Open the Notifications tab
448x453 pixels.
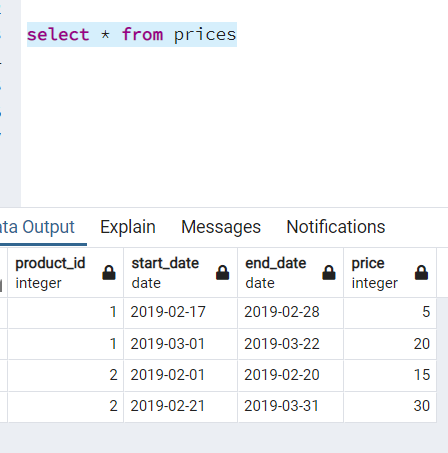336,227
